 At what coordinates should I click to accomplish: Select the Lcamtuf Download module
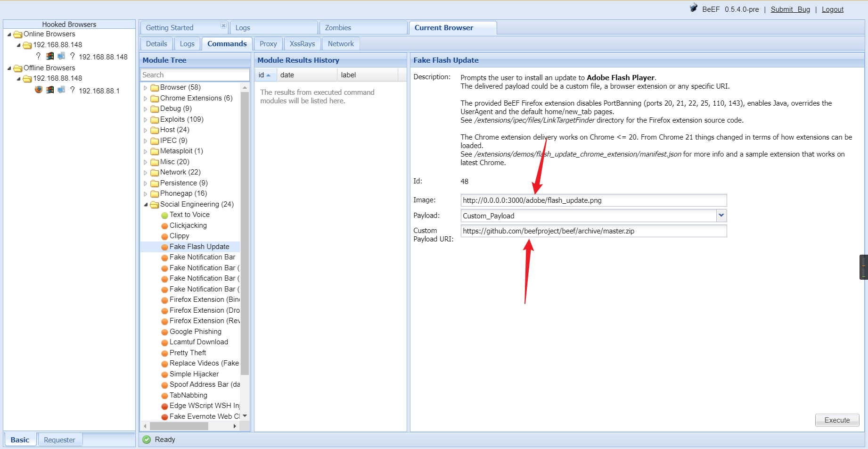(199, 342)
